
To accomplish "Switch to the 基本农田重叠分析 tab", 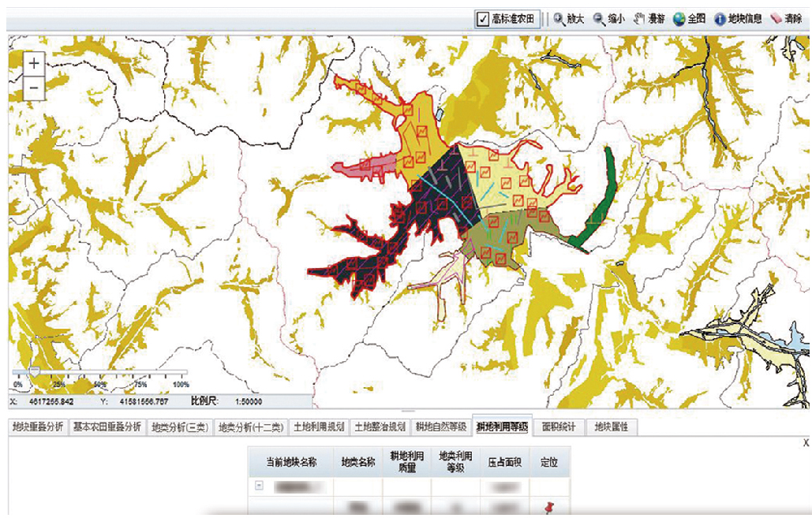I will [107, 427].
